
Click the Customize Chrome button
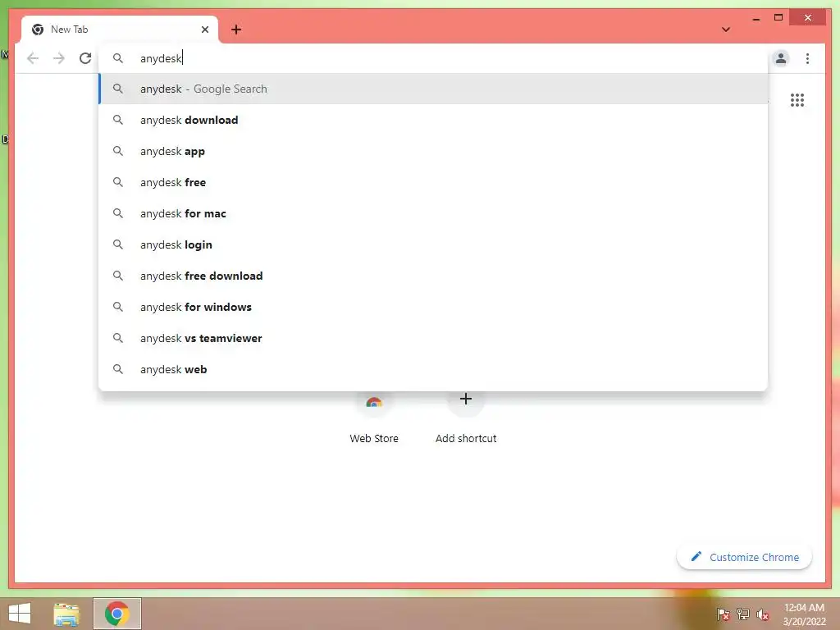click(744, 557)
